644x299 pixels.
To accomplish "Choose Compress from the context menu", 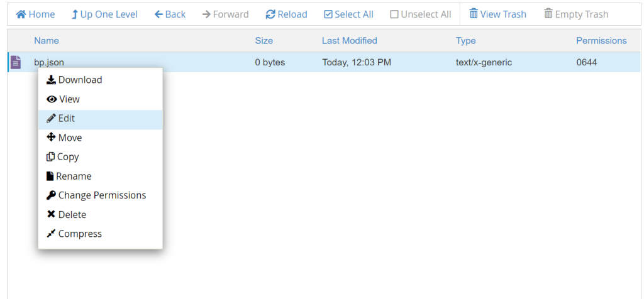I will 100,234.
